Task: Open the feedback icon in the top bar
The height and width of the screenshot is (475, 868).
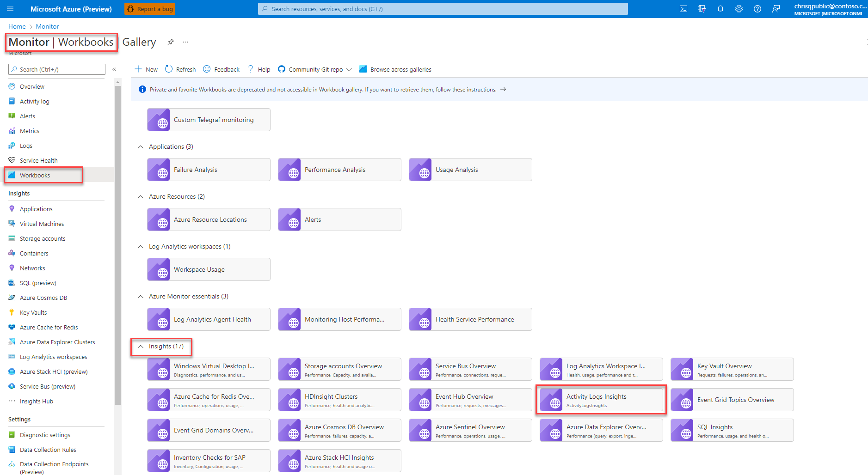Action: [x=776, y=9]
